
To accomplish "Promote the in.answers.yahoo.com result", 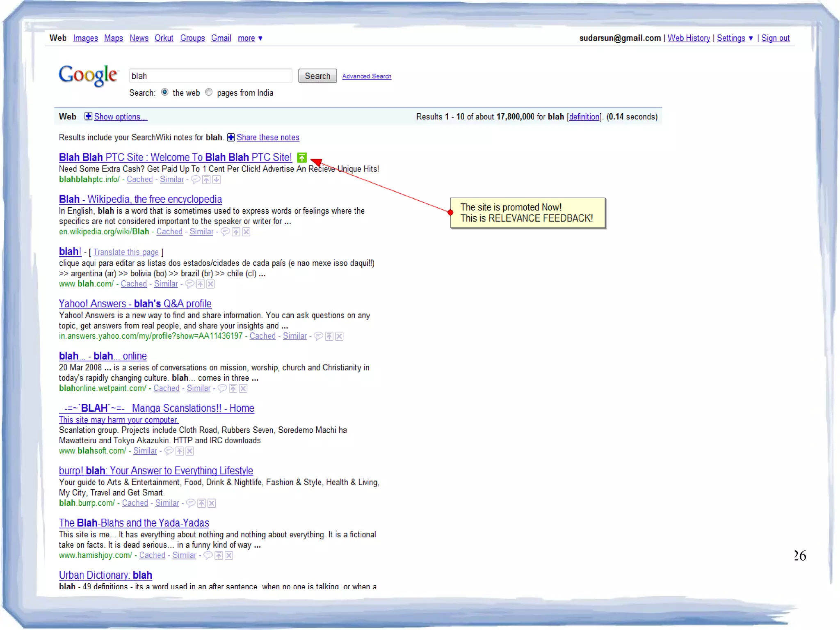I will 329,336.
